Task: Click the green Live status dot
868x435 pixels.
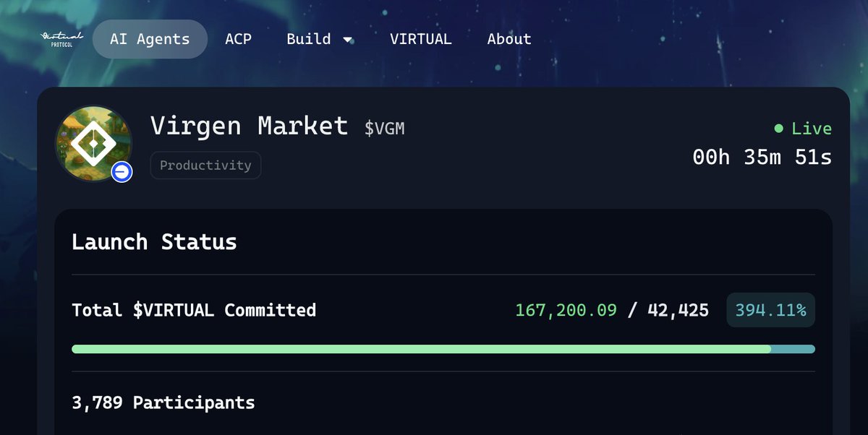Action: (x=778, y=129)
